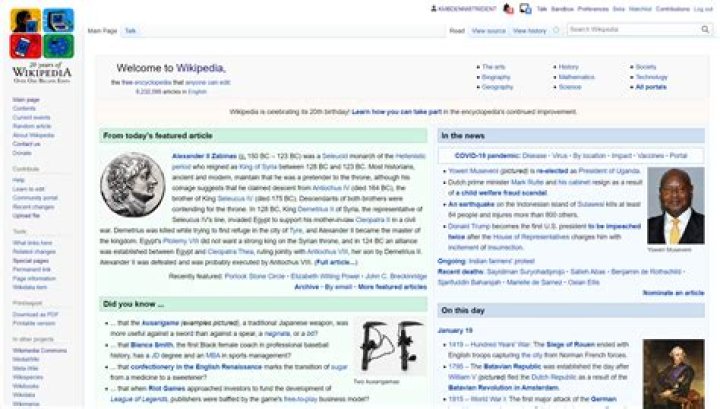The width and height of the screenshot is (720, 409).
Task: Click Nominate an article
Action: pos(673,292)
